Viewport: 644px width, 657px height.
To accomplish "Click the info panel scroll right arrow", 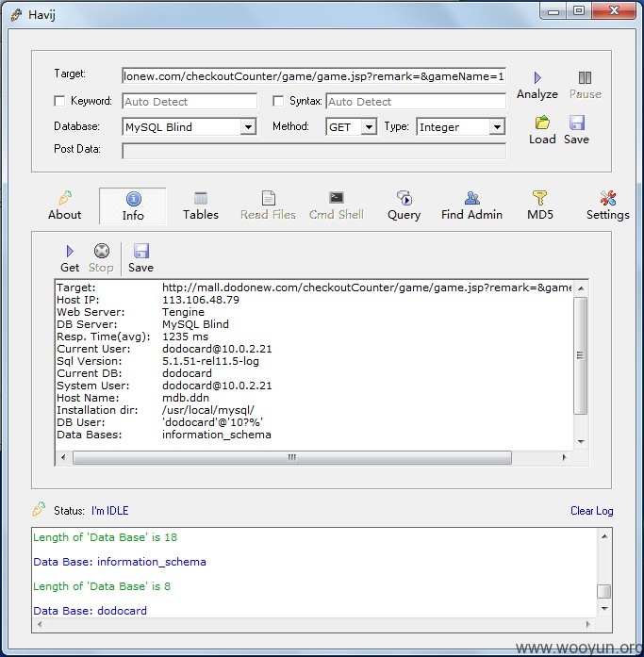I will pyautogui.click(x=564, y=457).
